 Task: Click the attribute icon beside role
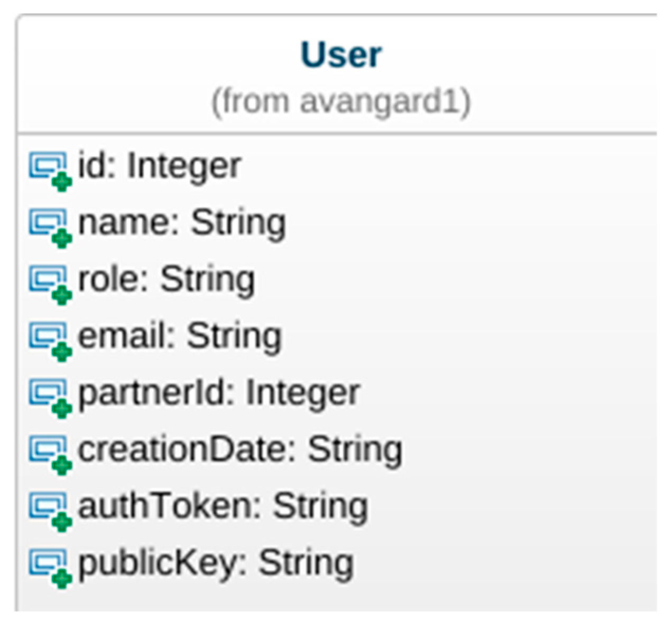click(50, 285)
